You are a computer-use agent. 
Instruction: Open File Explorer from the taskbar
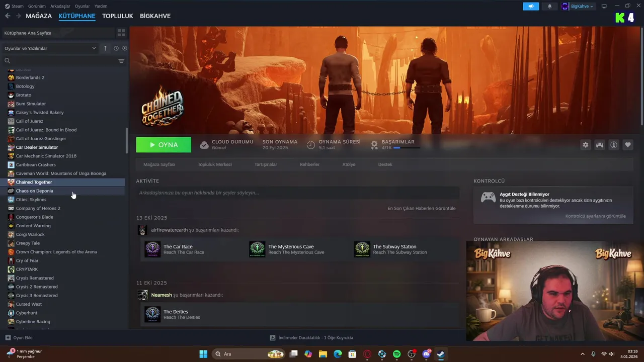tap(323, 354)
